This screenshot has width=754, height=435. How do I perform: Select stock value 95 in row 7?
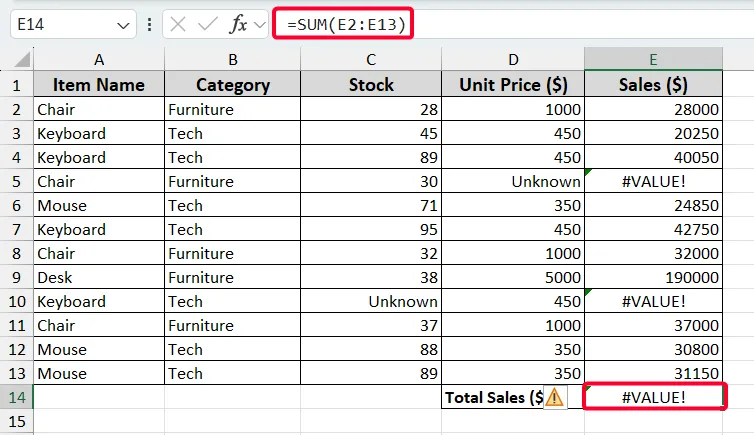coord(371,229)
